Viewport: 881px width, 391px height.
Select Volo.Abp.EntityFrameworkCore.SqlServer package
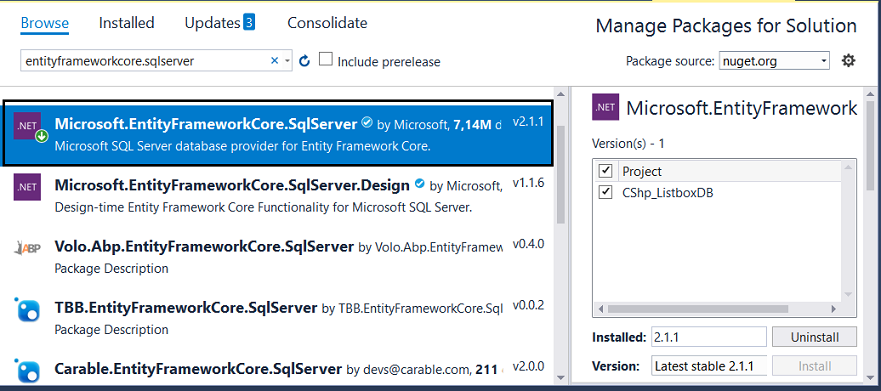click(x=277, y=257)
